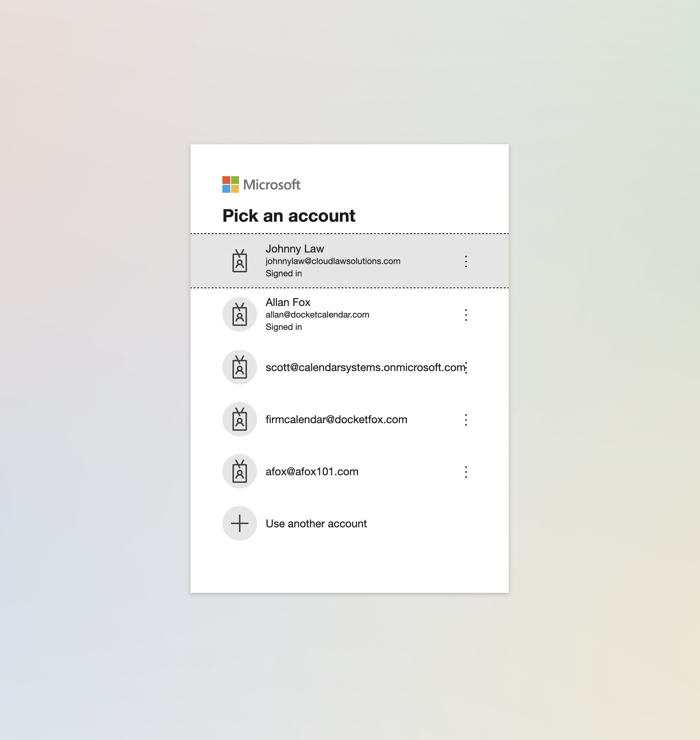Click badge icon beside afox@afox101.com
The image size is (700, 740).
tap(240, 471)
